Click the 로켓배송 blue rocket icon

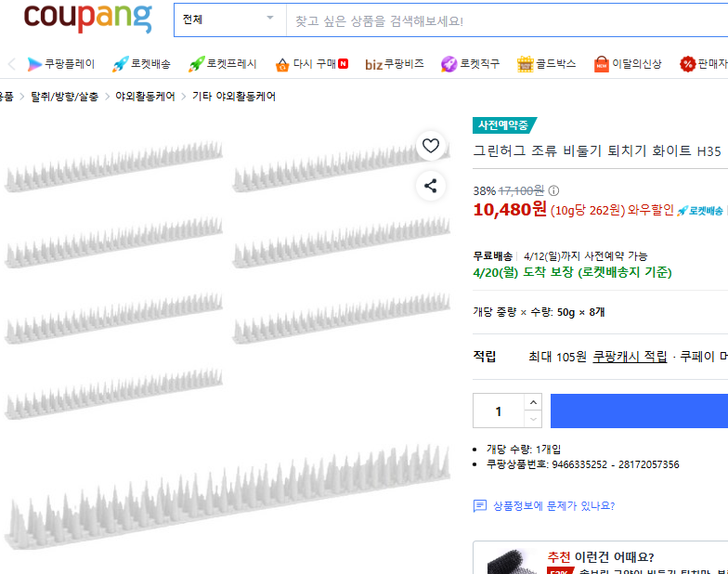[121, 64]
